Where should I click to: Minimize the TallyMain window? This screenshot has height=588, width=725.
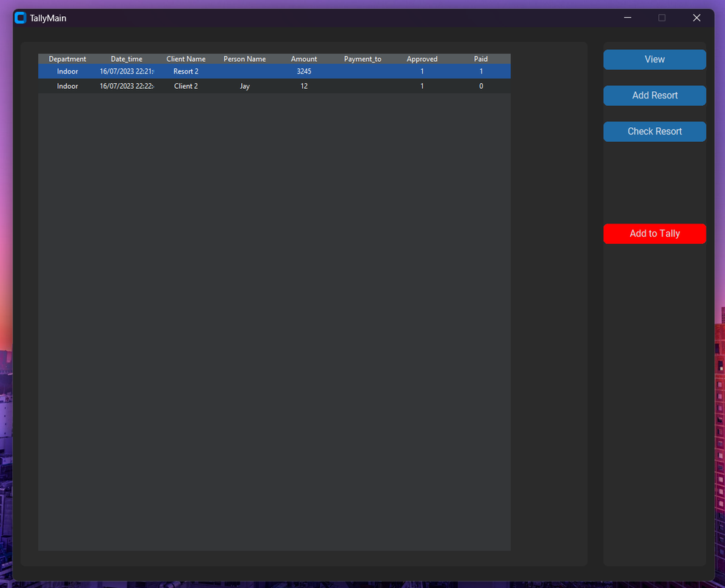click(x=627, y=18)
